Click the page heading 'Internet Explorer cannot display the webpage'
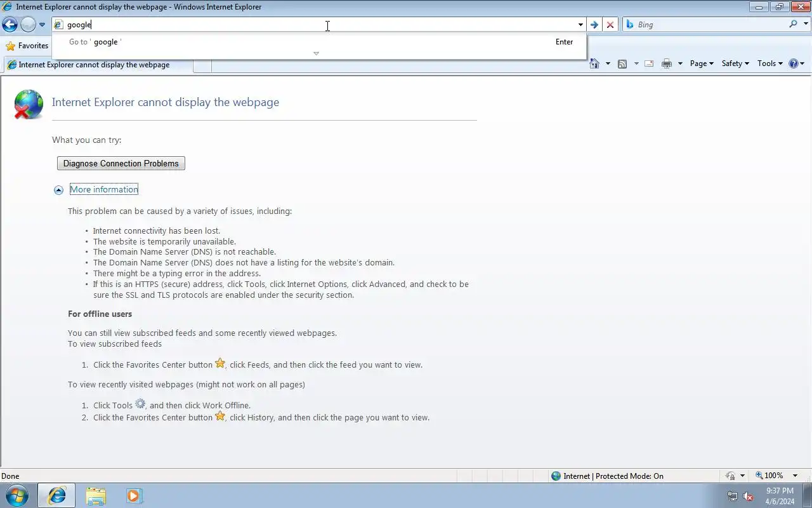This screenshot has width=812, height=508. [166, 102]
